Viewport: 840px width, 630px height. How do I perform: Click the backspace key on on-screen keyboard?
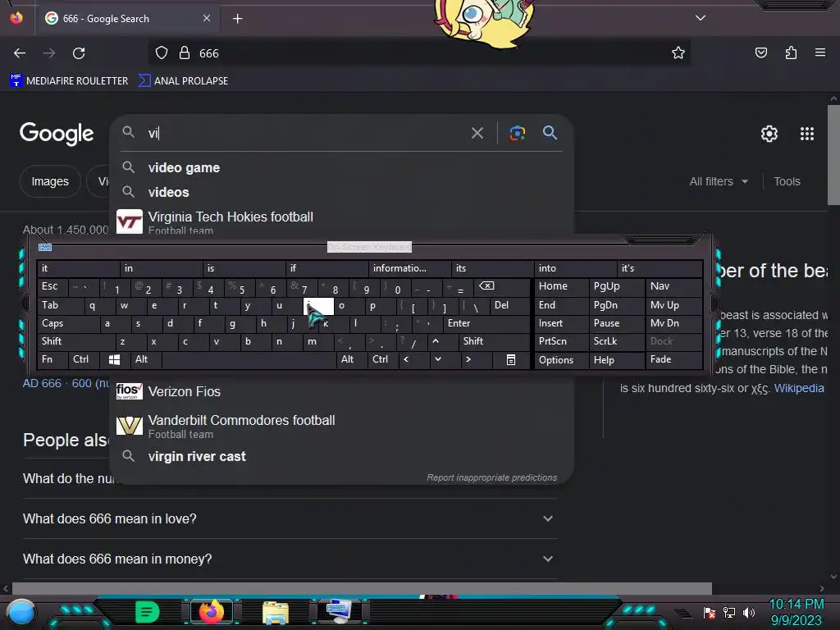tap(486, 286)
